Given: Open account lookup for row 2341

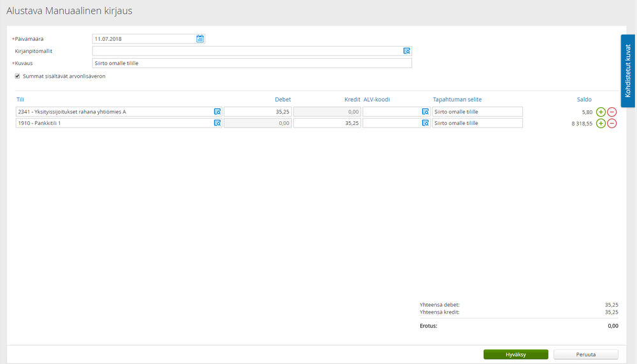Looking at the screenshot, I should pyautogui.click(x=217, y=112).
